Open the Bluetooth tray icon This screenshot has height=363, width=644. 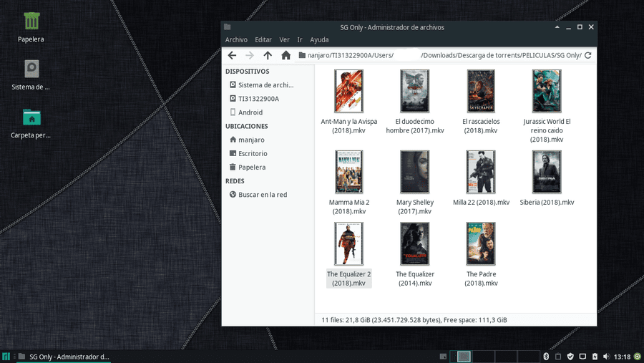pyautogui.click(x=546, y=357)
